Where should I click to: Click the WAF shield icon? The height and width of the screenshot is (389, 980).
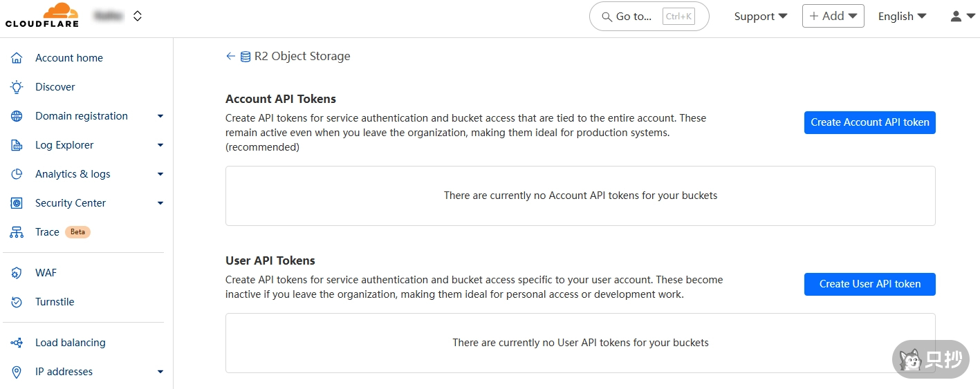[17, 273]
